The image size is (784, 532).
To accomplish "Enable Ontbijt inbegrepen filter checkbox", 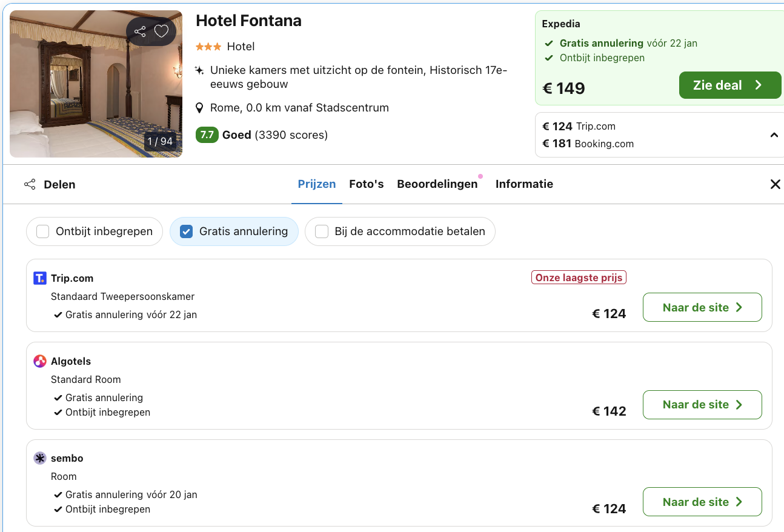I will (x=42, y=231).
